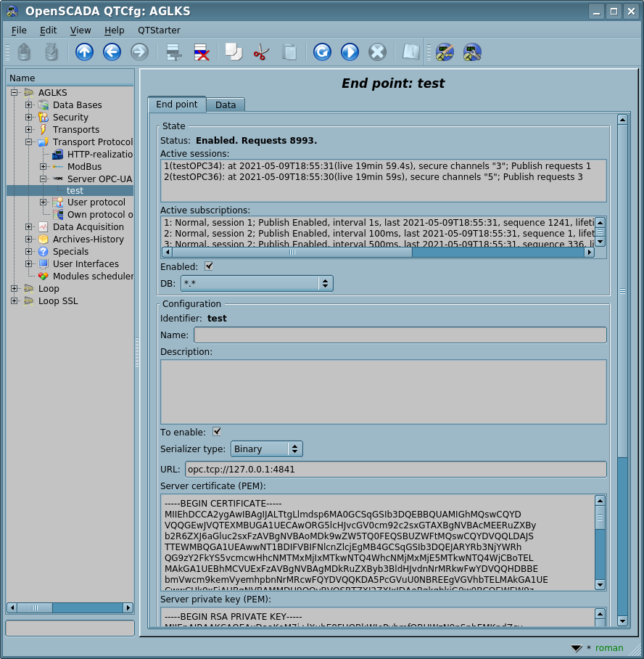Collapse the Transport Protocol node
This screenshot has width=644, height=659.
coord(28,142)
